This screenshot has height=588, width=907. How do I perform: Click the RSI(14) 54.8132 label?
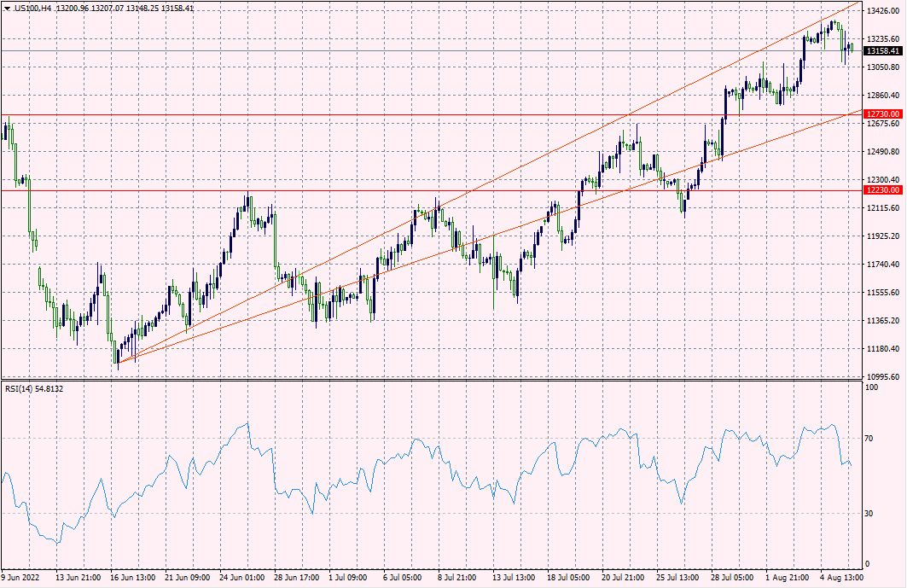pos(34,389)
